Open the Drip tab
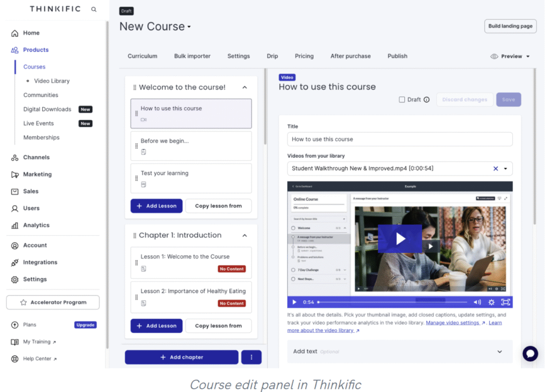 pyautogui.click(x=272, y=56)
